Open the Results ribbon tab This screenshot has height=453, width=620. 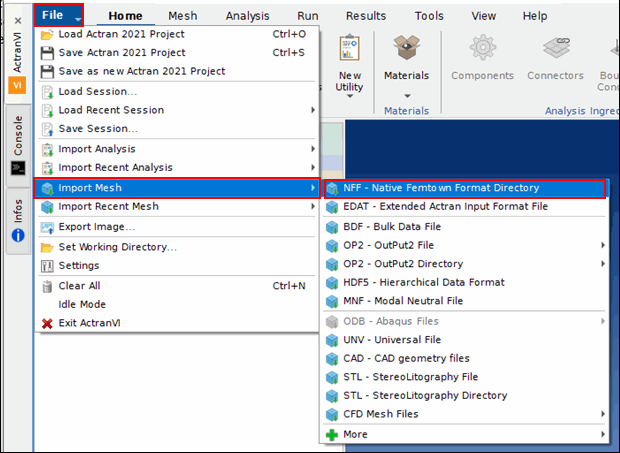[366, 16]
